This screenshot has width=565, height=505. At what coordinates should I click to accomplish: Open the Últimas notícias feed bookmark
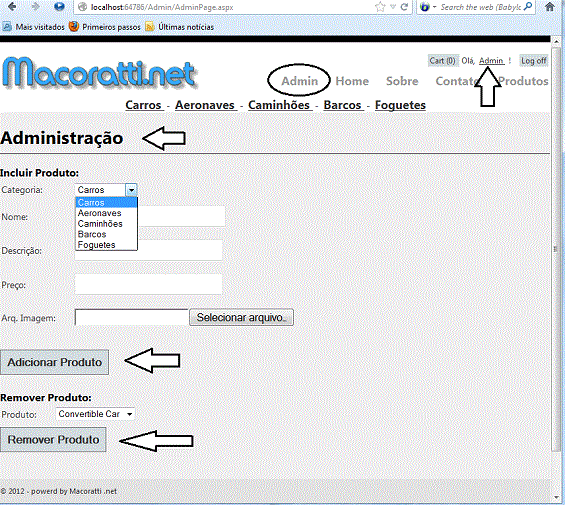[x=179, y=27]
